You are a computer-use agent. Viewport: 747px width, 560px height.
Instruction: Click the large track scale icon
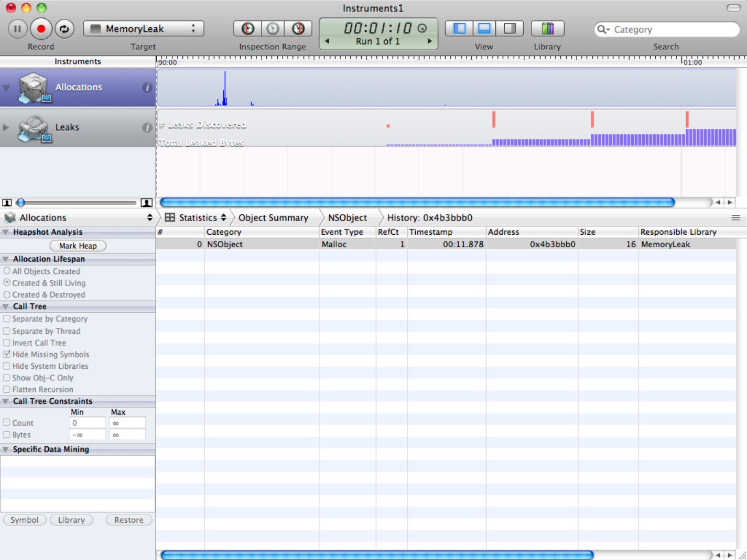[146, 203]
